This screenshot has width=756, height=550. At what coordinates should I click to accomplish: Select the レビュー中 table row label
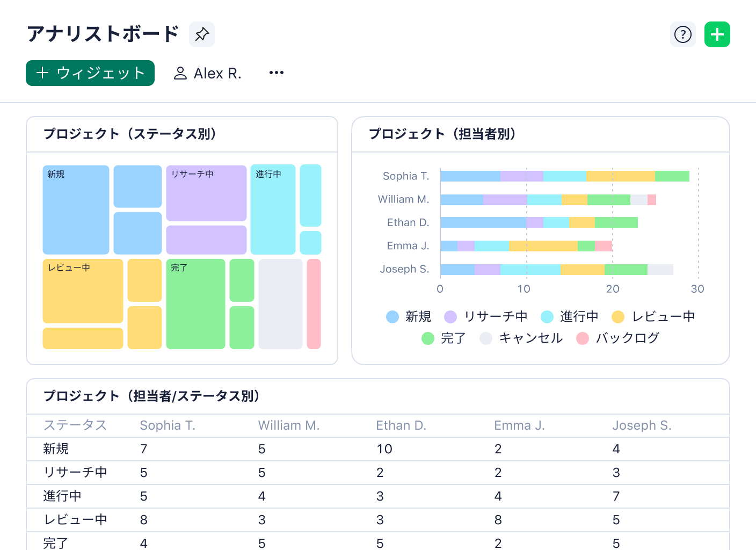75,520
